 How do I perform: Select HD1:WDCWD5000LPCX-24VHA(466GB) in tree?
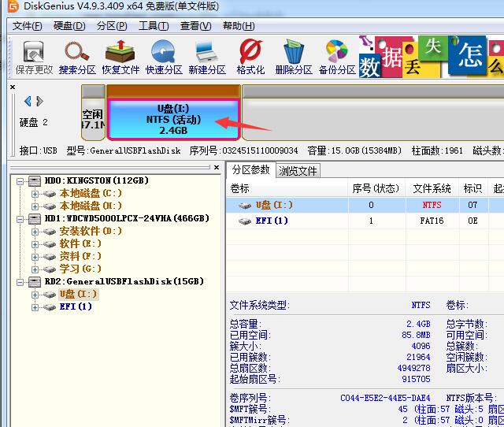click(127, 218)
